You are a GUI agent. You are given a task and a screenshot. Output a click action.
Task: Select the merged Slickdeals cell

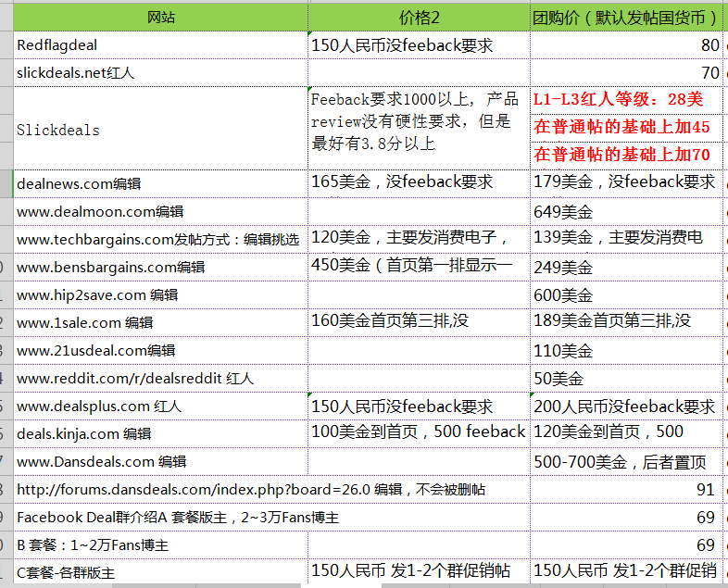click(x=160, y=128)
